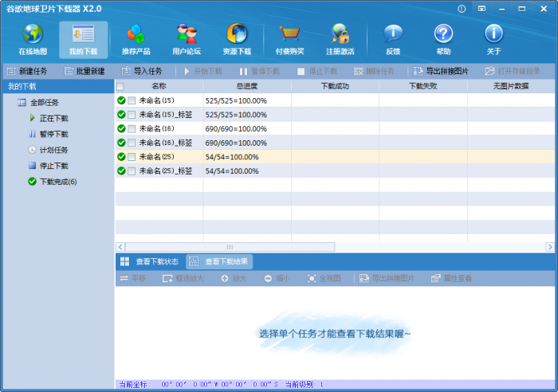Click 导出拼接图片 in the top toolbar

click(441, 71)
